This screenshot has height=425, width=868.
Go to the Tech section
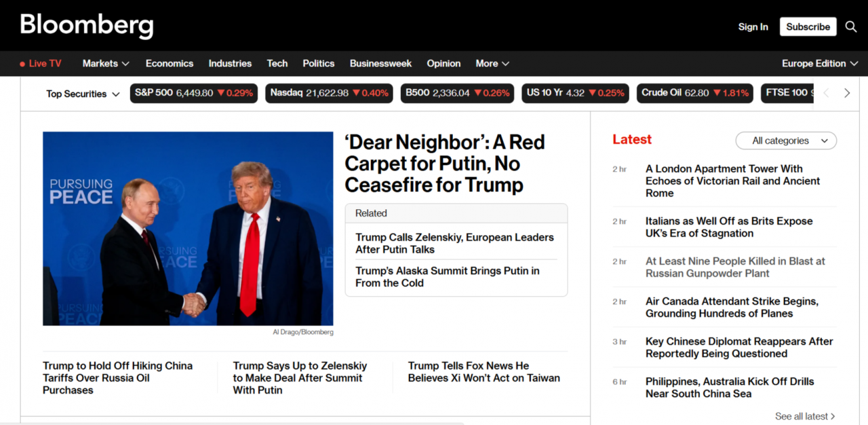coord(277,63)
